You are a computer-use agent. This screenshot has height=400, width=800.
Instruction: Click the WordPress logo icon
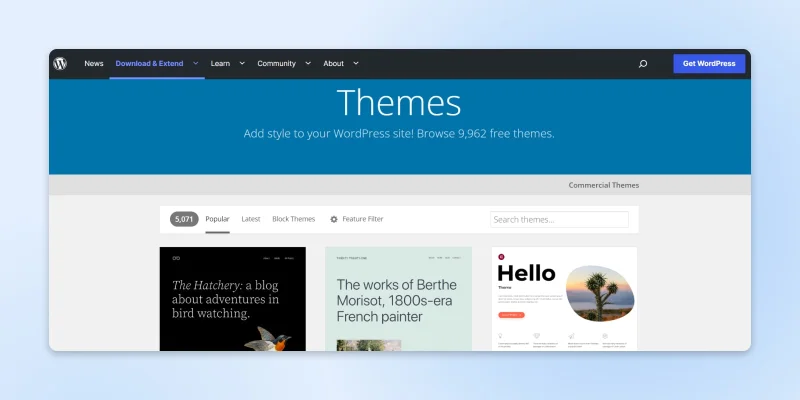(x=60, y=63)
